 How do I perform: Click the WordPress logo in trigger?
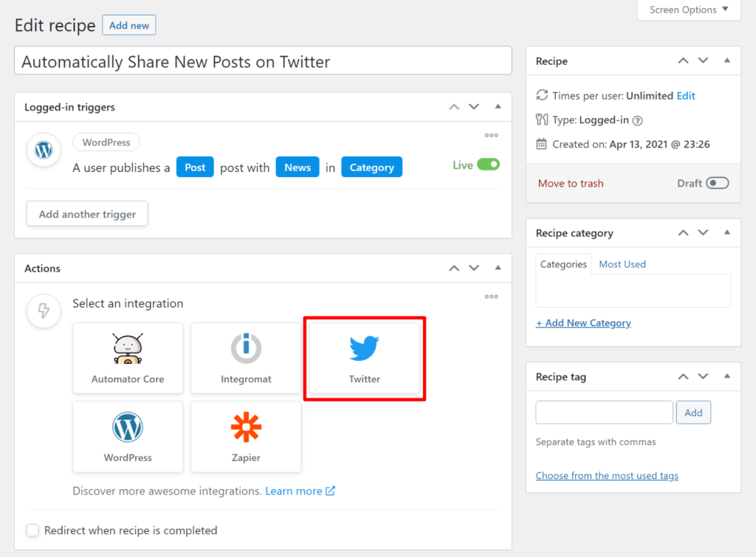coord(44,150)
